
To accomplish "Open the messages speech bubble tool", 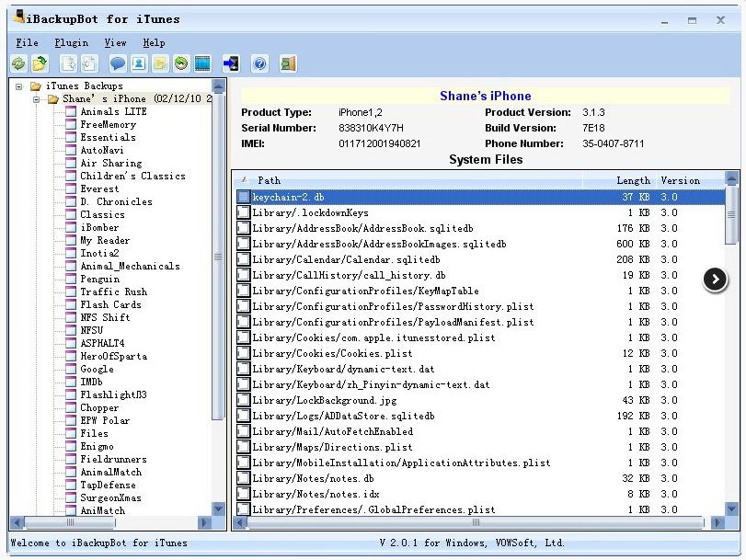I will (117, 63).
